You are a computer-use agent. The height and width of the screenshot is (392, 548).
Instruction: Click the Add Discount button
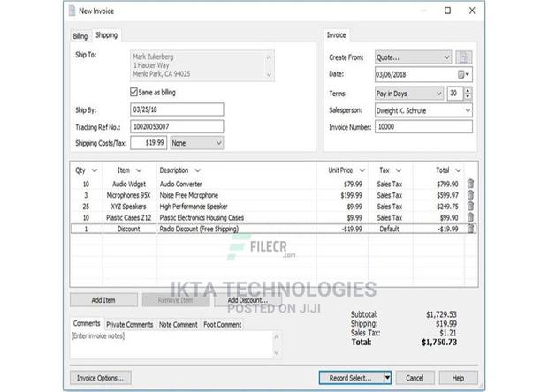(247, 300)
